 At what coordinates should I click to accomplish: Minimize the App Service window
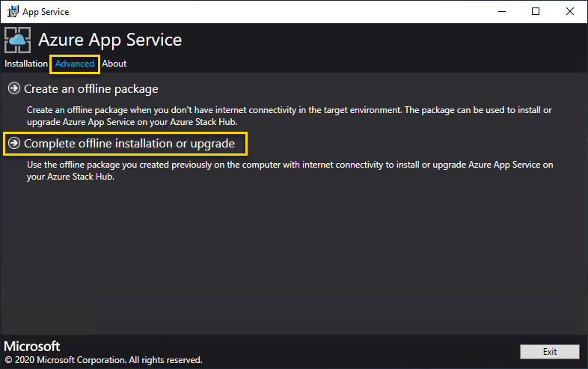pos(500,11)
